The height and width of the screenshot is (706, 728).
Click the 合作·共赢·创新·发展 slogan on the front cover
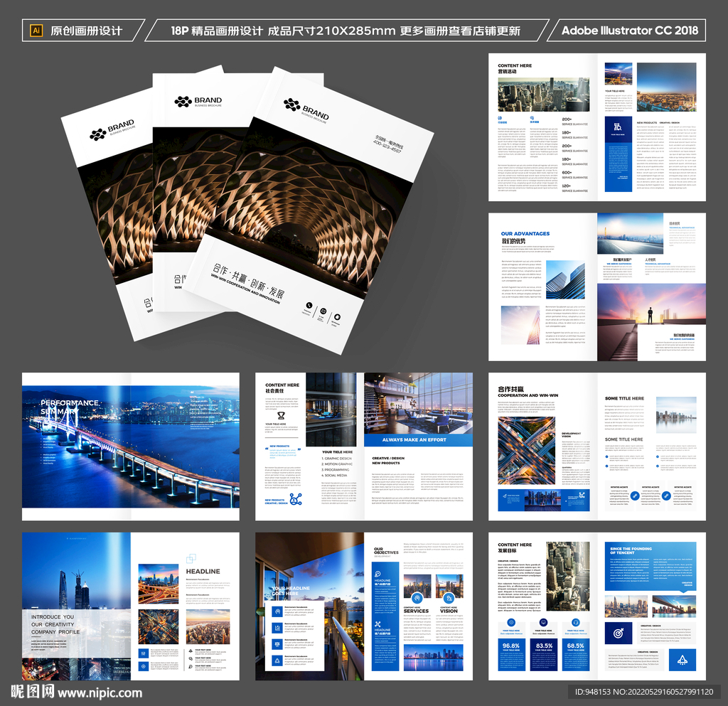tap(248, 282)
